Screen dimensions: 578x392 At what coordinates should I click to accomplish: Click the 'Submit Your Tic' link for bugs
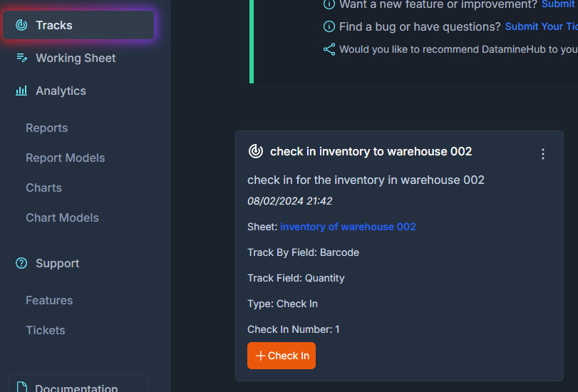tap(541, 26)
